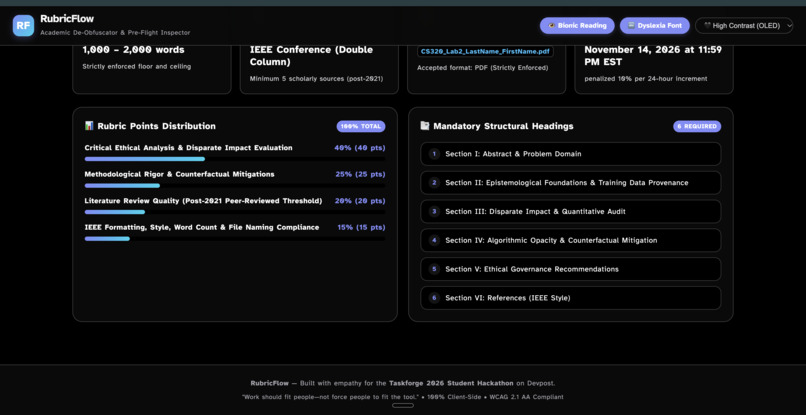Toggle the Dyslexia Font option

654,26
